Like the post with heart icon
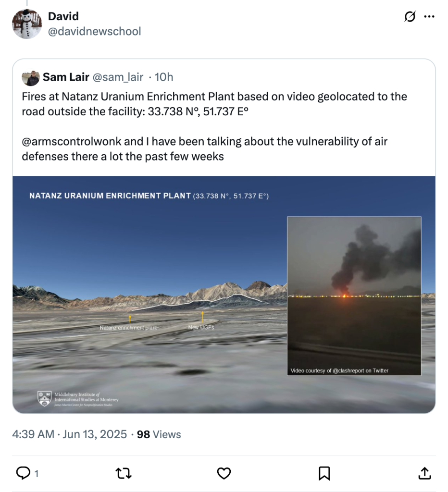Image resolution: width=448 pixels, height=492 pixels. (x=224, y=474)
